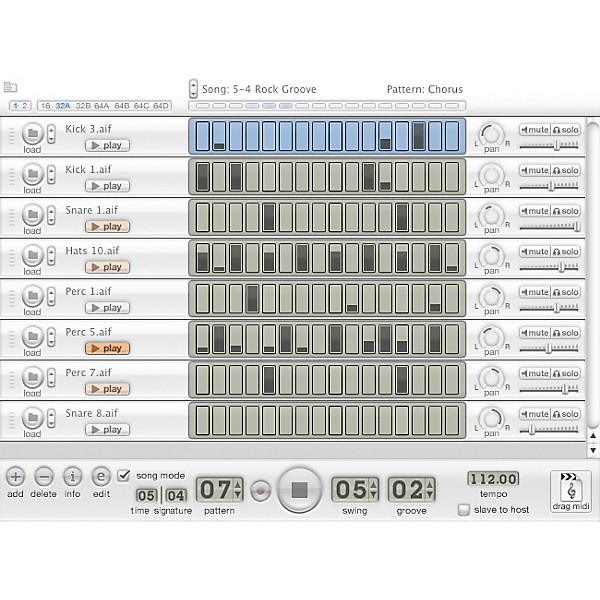Image resolution: width=600 pixels, height=600 pixels.
Task: Change sample with Kick 3.aif stepper arrows
Action: [51, 134]
